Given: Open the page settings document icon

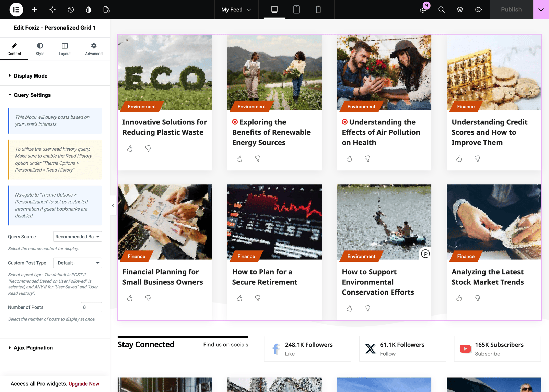Looking at the screenshot, I should [x=107, y=9].
